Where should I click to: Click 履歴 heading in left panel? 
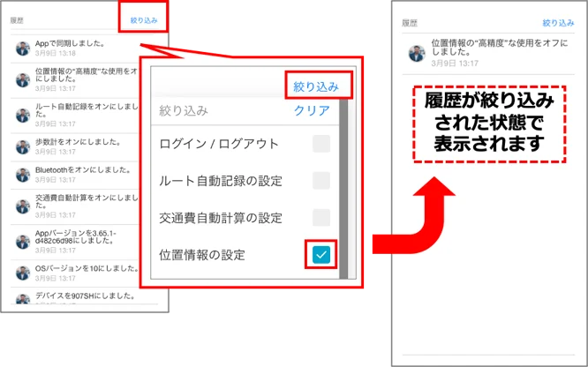coord(17,20)
